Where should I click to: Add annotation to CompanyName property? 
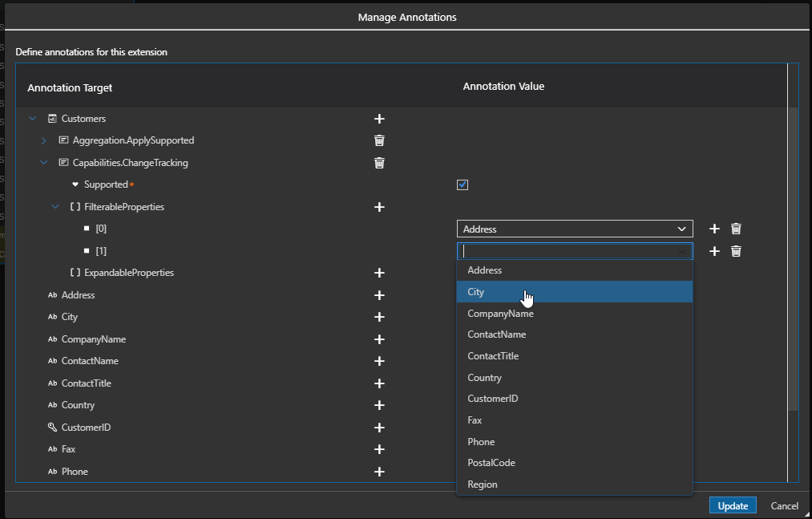click(379, 339)
